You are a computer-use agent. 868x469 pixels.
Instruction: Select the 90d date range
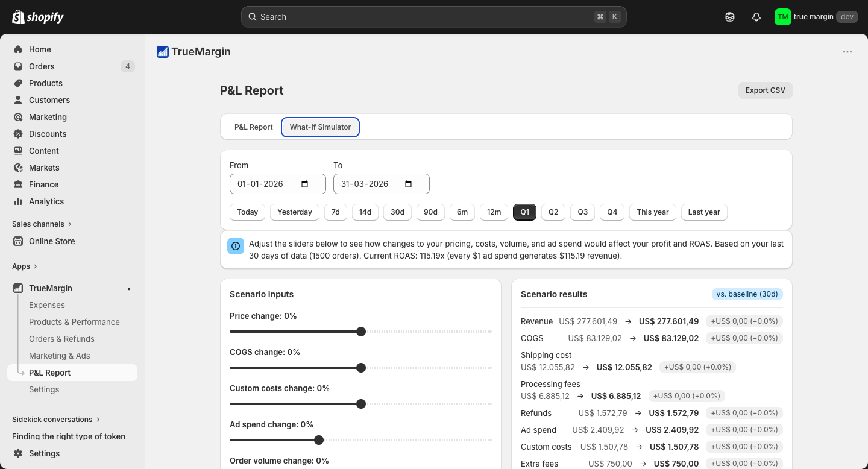[431, 212]
